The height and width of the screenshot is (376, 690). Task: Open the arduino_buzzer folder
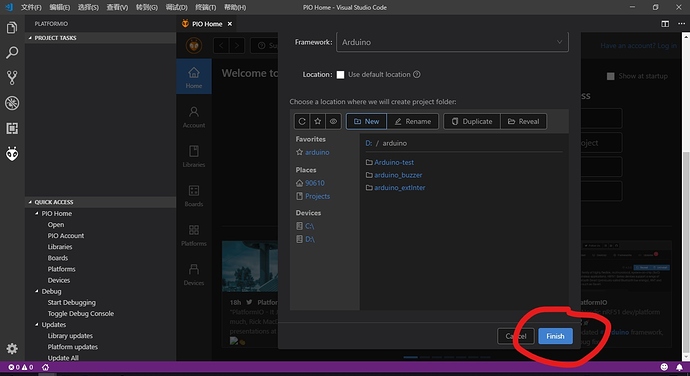[x=398, y=175]
